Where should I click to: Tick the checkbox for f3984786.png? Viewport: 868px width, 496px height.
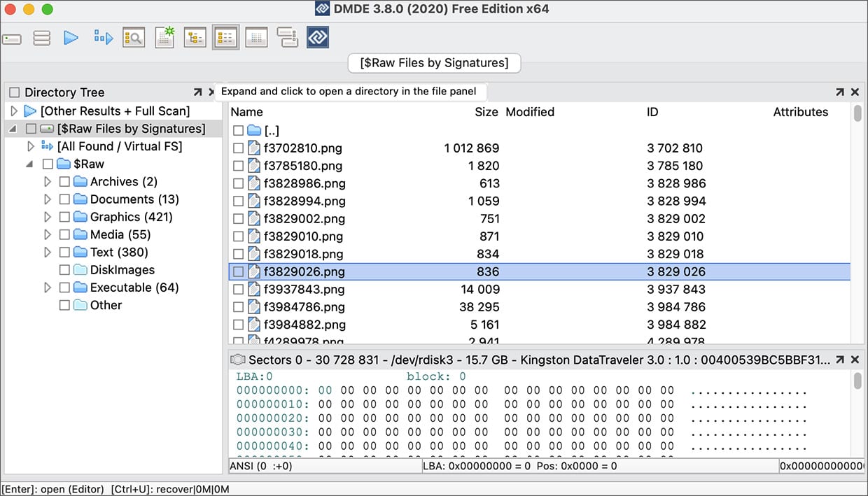pos(238,307)
